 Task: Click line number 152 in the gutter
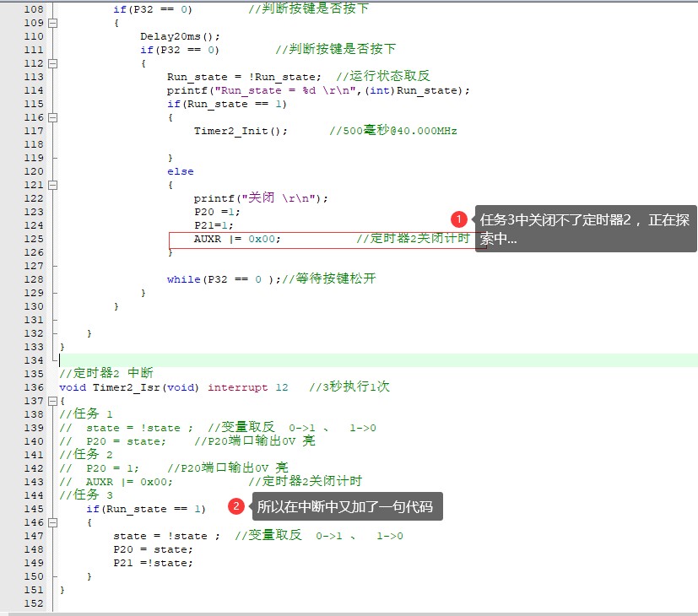click(x=34, y=603)
